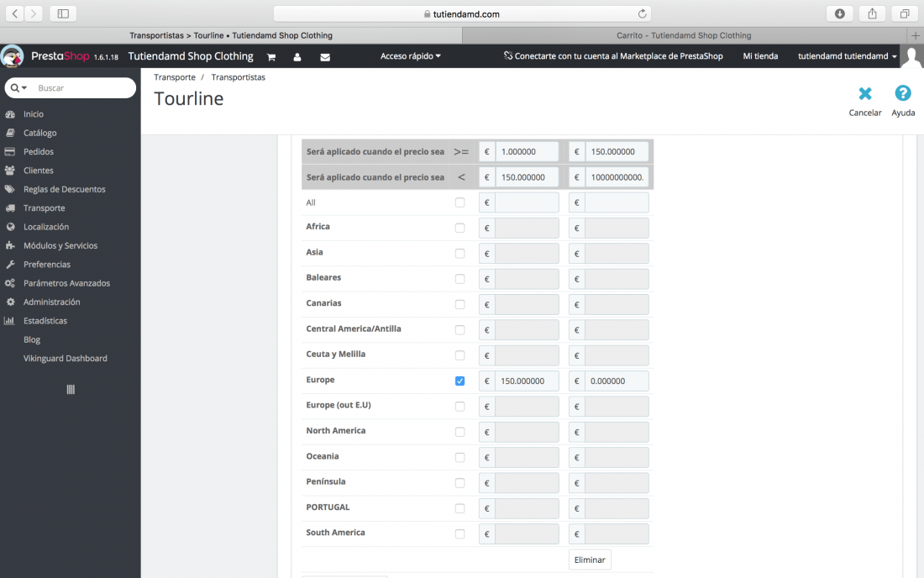Screen dimensions: 924x578
Task: Click the Tutiendamd Shop Clothing header link
Action: click(191, 56)
